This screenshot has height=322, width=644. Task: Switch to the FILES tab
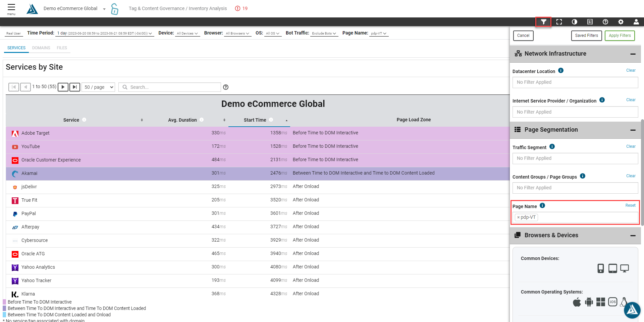coord(62,48)
